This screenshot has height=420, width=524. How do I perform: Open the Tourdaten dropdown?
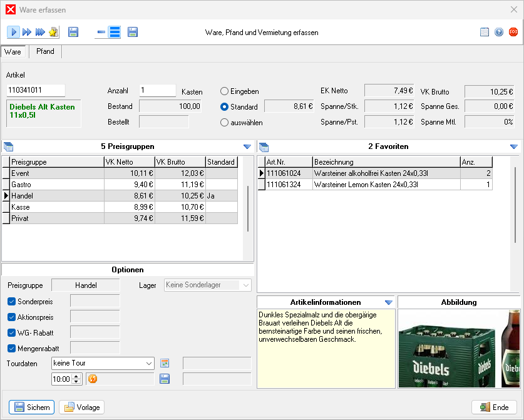click(148, 363)
